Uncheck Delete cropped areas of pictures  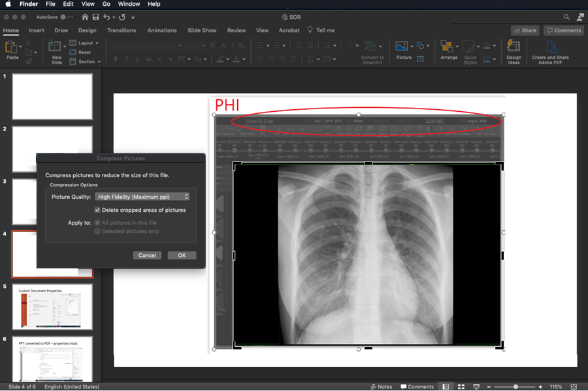click(x=97, y=210)
